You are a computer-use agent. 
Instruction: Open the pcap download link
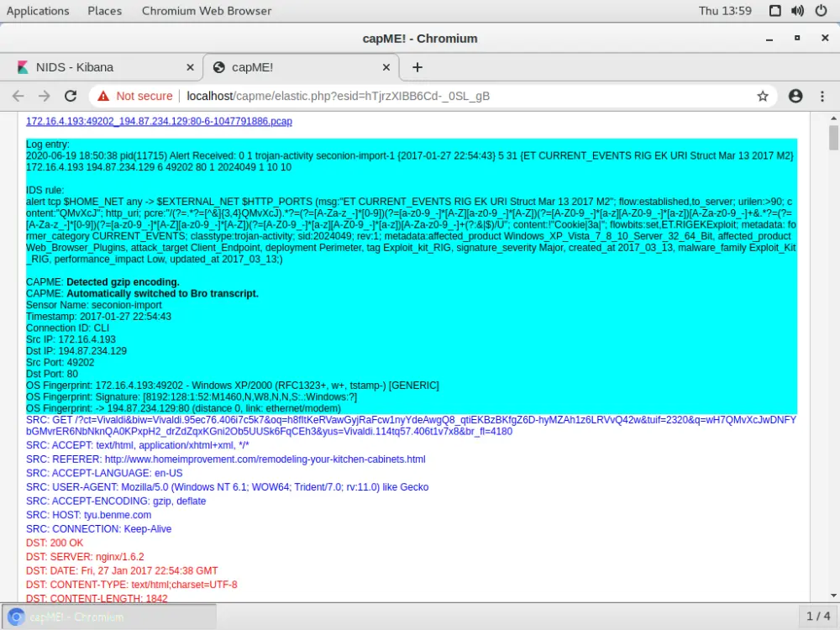[x=159, y=121]
